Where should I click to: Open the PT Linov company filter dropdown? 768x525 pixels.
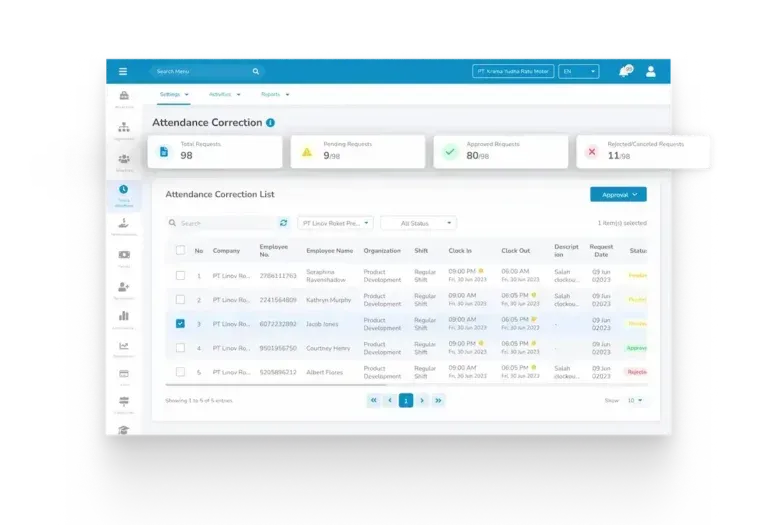click(x=335, y=223)
